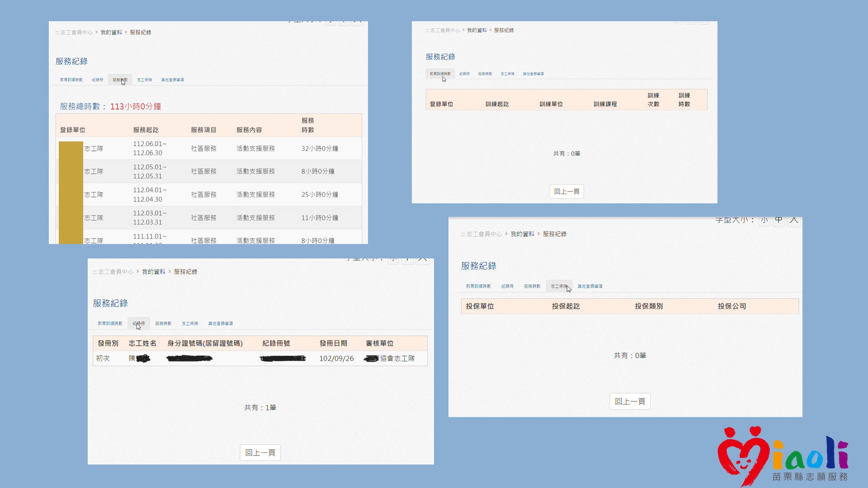
Task: Open 教育訓練時數 tab in top-left panel
Action: (71, 80)
